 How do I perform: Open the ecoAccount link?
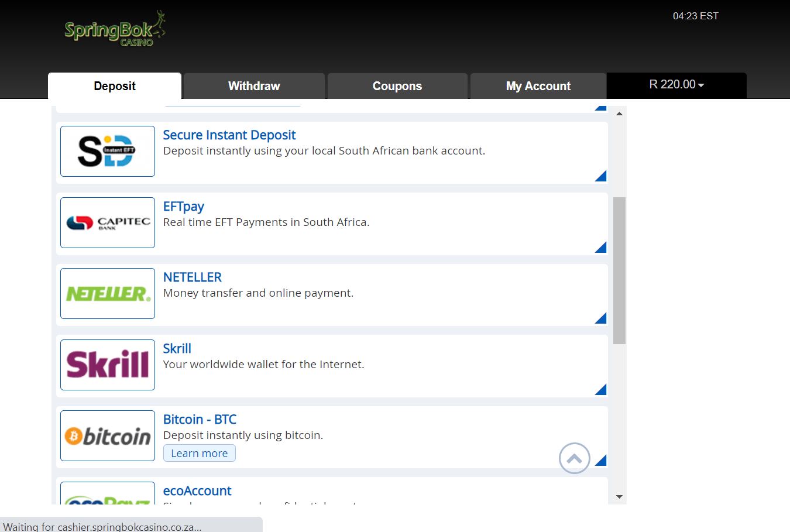pos(197,491)
